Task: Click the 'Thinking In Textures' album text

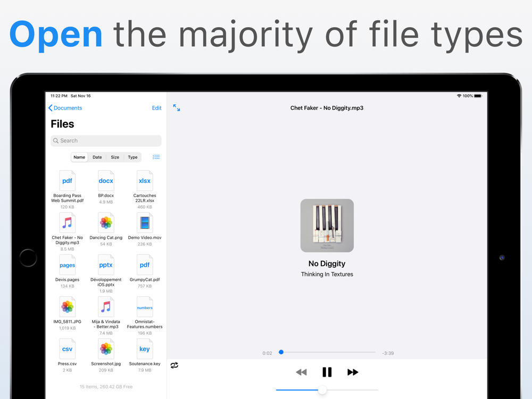Action: [x=327, y=274]
